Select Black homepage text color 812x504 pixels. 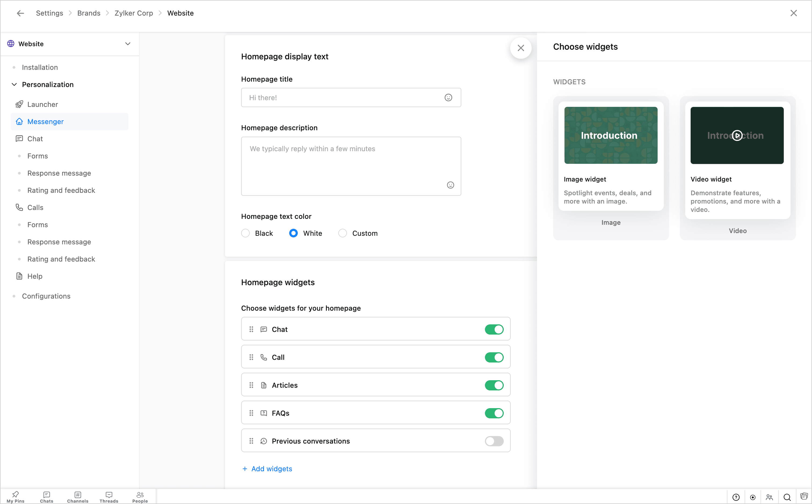(x=246, y=233)
